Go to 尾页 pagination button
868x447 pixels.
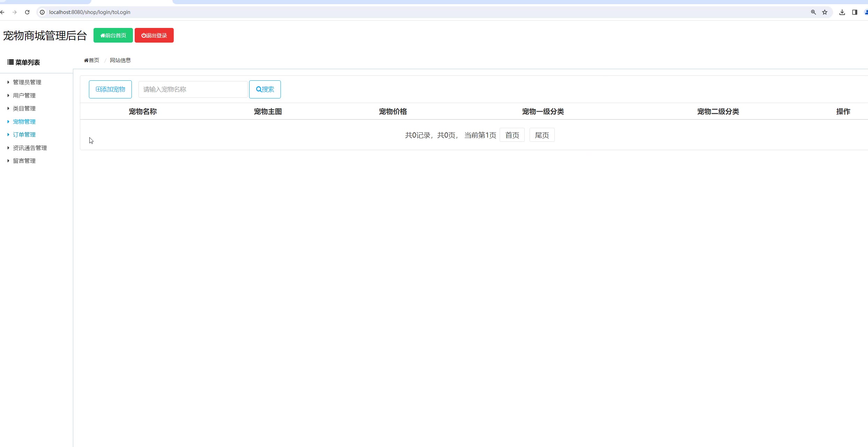[x=542, y=135]
